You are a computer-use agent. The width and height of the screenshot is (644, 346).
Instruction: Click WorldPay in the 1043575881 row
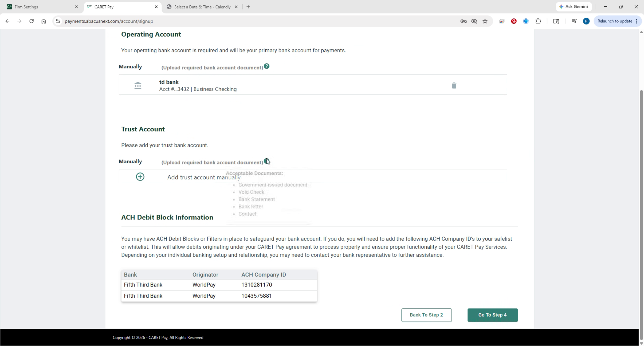point(204,296)
